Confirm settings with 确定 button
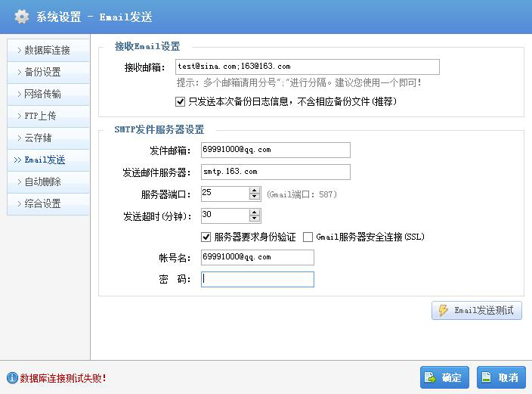This screenshot has height=394, width=532. (x=444, y=377)
